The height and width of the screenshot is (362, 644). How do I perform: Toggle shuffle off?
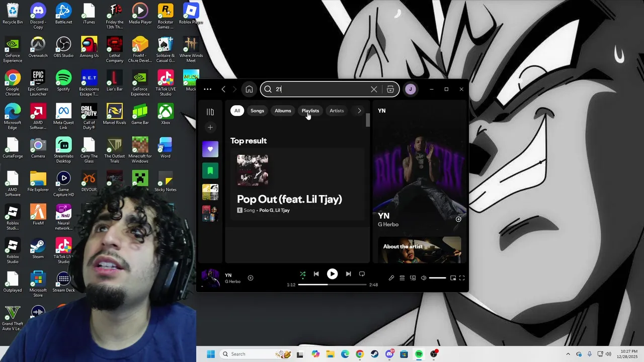[303, 274]
